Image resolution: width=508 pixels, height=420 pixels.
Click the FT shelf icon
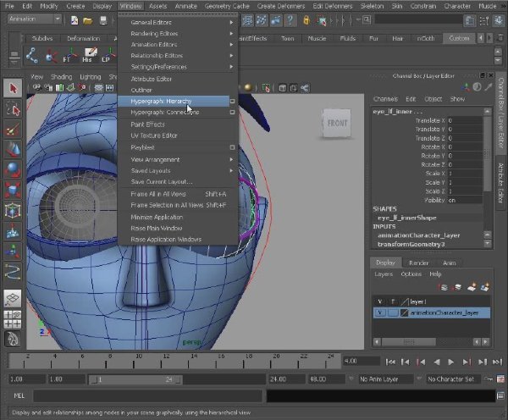tap(69, 55)
